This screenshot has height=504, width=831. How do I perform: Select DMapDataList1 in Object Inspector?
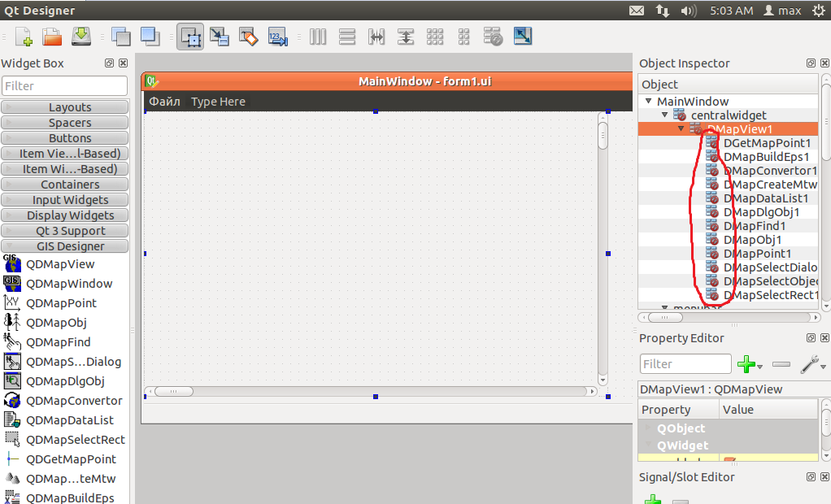[x=766, y=198]
